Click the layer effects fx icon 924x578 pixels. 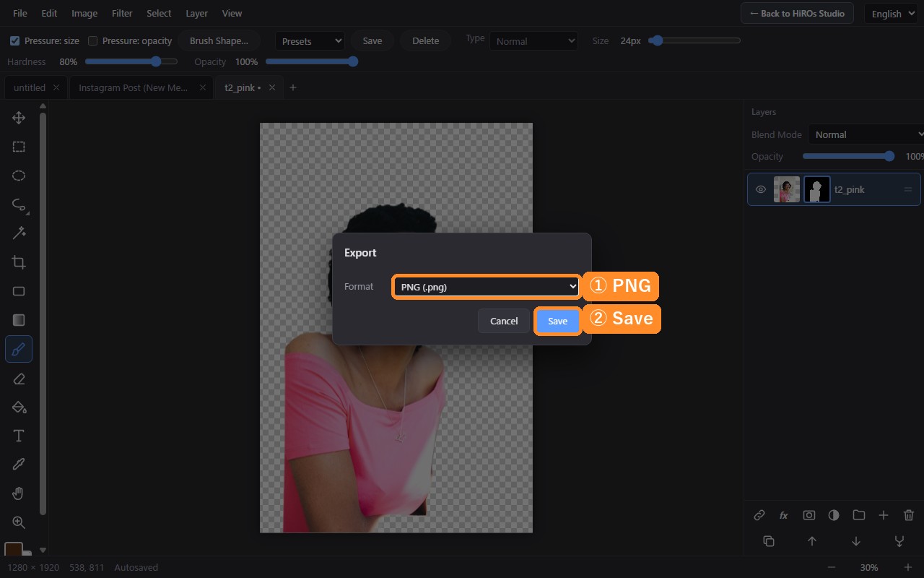point(784,515)
